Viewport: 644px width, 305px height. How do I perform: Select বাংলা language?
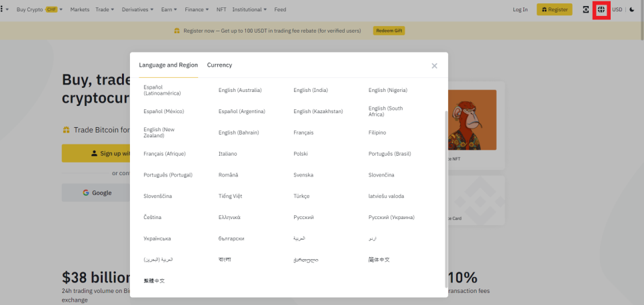pos(225,260)
